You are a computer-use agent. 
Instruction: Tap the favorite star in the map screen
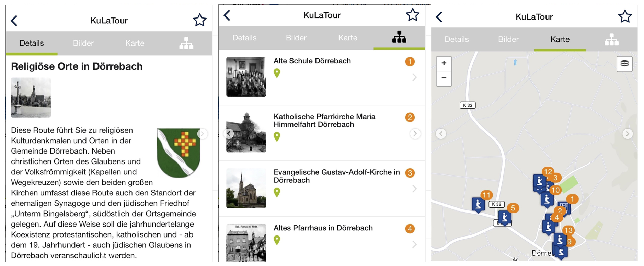click(x=624, y=16)
